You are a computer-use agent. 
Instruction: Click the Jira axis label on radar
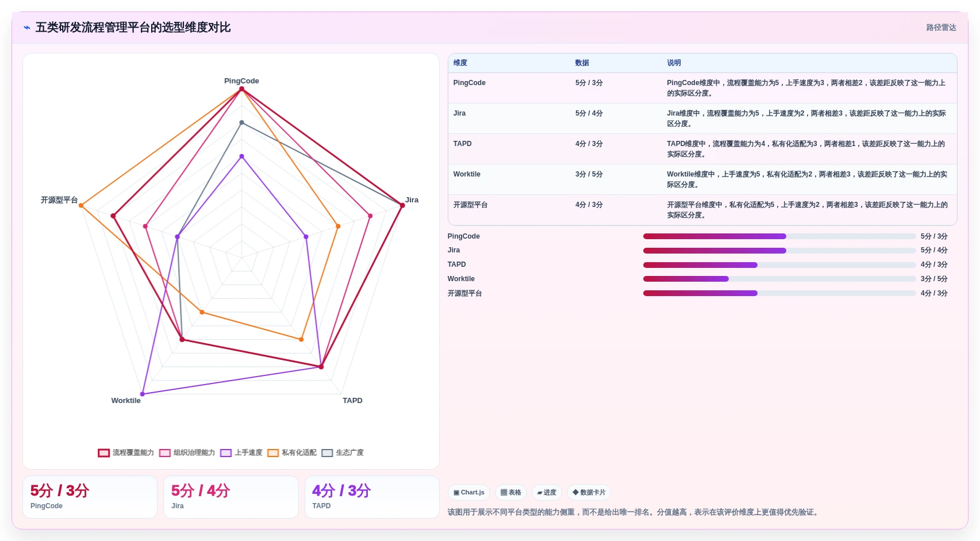pyautogui.click(x=412, y=200)
